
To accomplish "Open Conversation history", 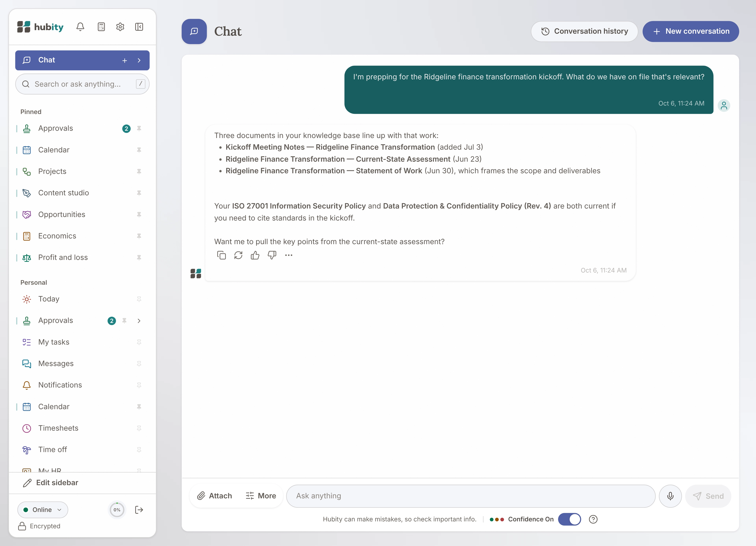I will click(x=584, y=31).
